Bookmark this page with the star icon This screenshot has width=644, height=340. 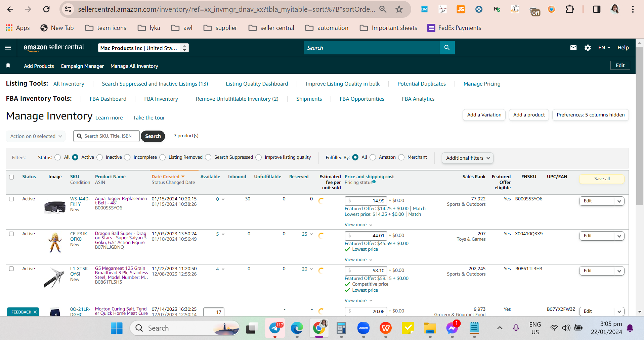pyautogui.click(x=399, y=9)
